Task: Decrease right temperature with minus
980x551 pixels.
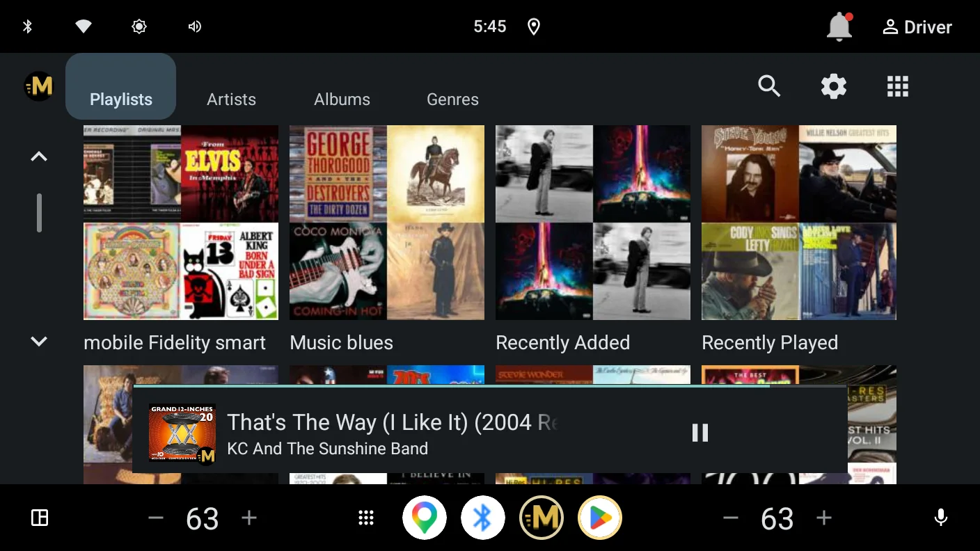Action: [x=730, y=518]
